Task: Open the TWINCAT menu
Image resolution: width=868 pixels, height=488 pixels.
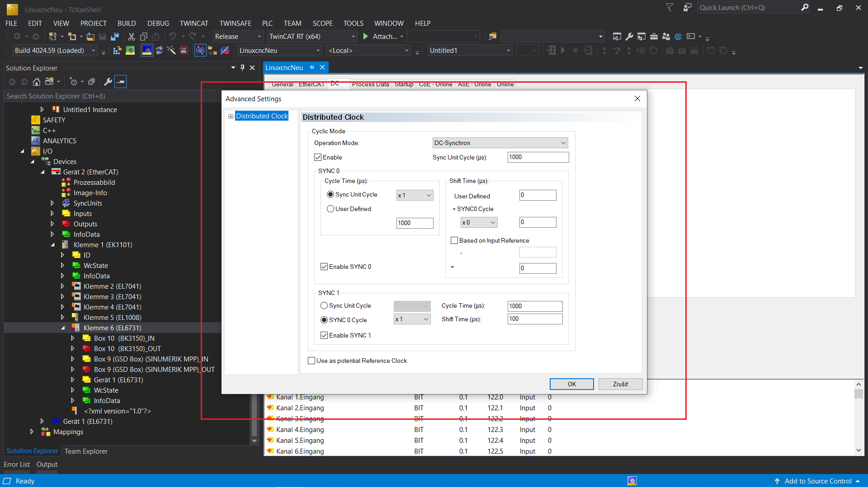Action: coord(194,23)
